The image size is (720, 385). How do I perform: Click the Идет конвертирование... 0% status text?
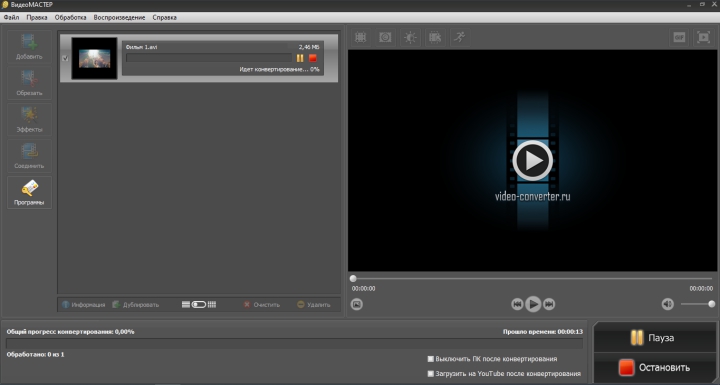pyautogui.click(x=279, y=69)
